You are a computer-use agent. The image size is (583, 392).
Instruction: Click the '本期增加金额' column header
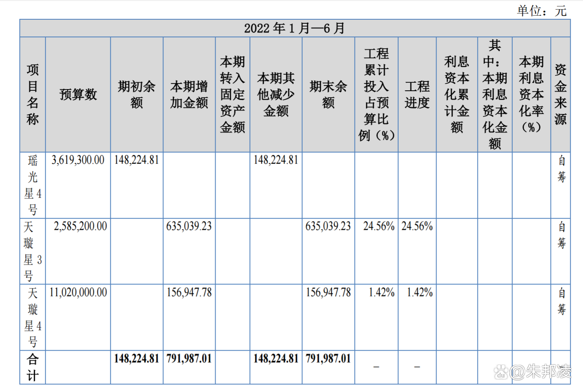189,94
